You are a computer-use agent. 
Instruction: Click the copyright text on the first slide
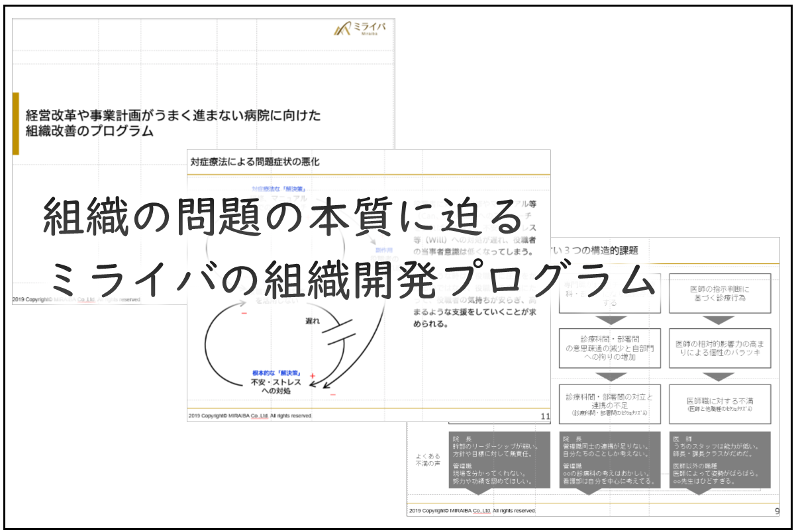click(75, 300)
